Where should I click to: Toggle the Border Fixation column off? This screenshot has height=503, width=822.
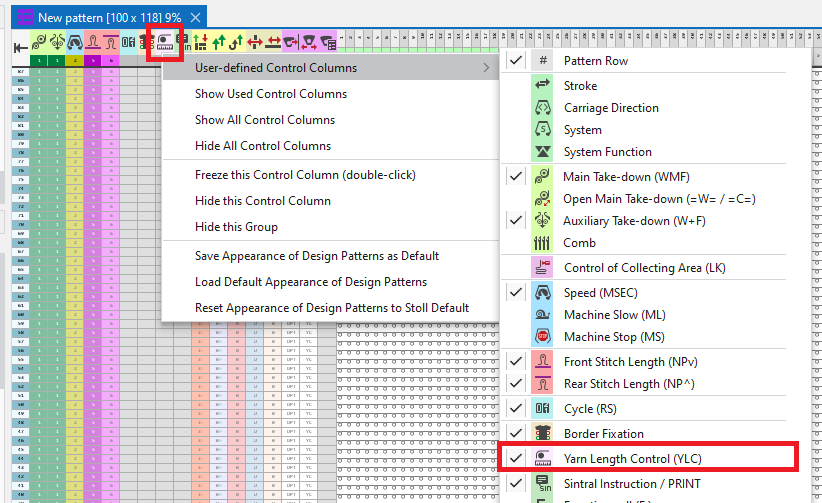[x=603, y=433]
